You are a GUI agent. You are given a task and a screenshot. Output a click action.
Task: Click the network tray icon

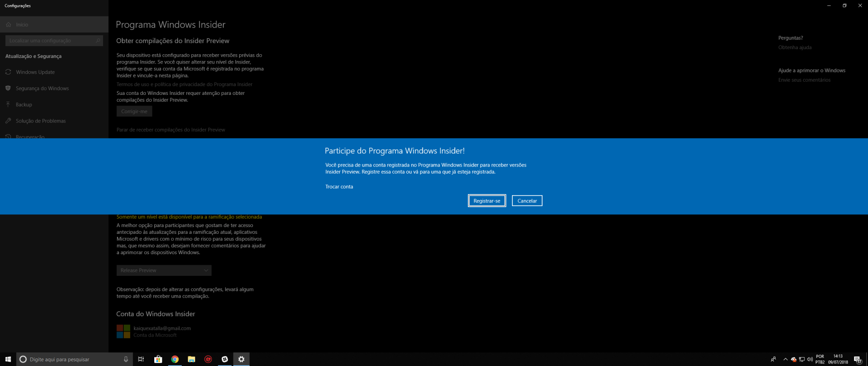801,359
